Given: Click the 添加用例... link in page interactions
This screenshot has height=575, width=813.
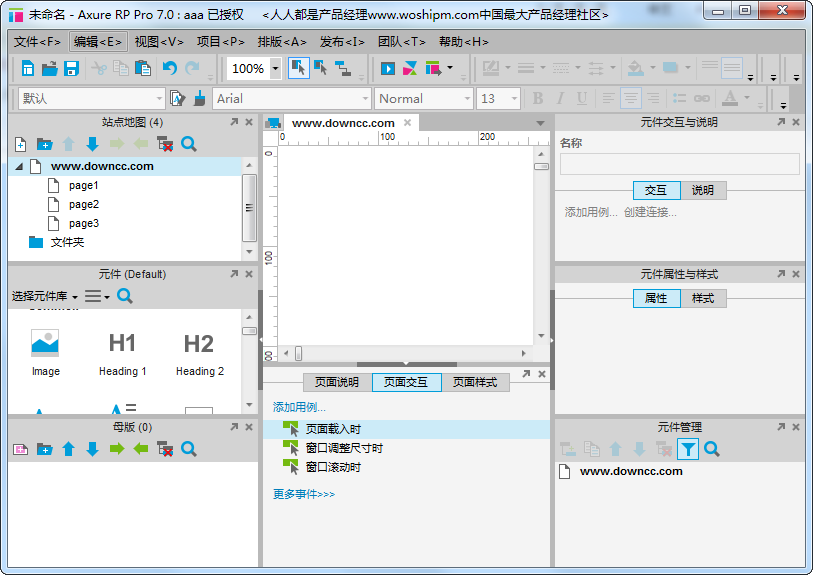Looking at the screenshot, I should tap(299, 407).
